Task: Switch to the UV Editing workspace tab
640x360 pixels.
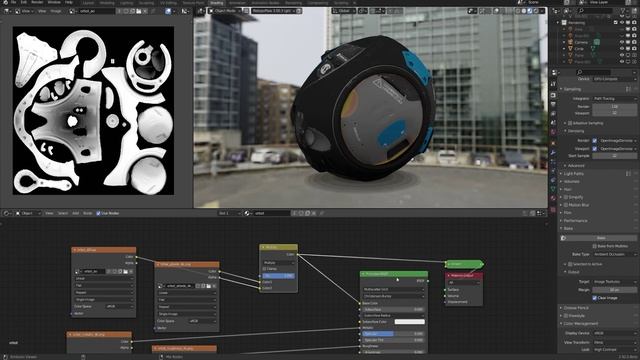Action: pyautogui.click(x=168, y=2)
